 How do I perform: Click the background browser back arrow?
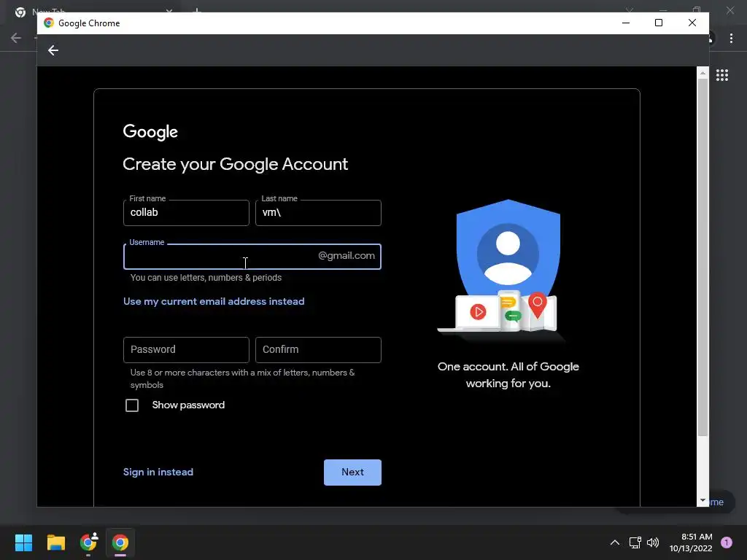pos(16,38)
